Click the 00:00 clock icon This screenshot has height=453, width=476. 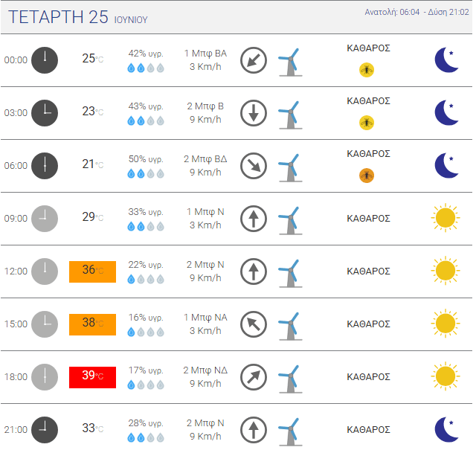pyautogui.click(x=45, y=60)
